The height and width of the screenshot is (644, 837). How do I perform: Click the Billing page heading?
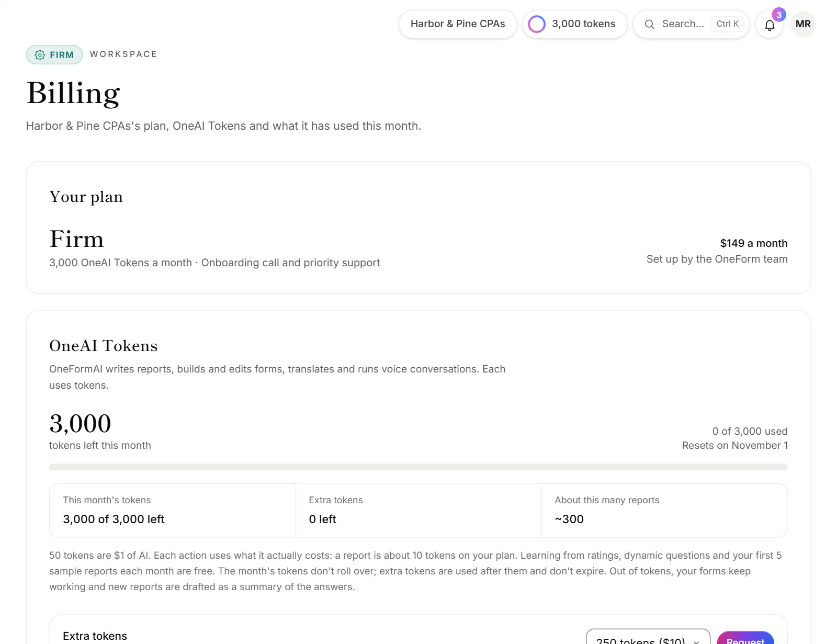pos(73,94)
